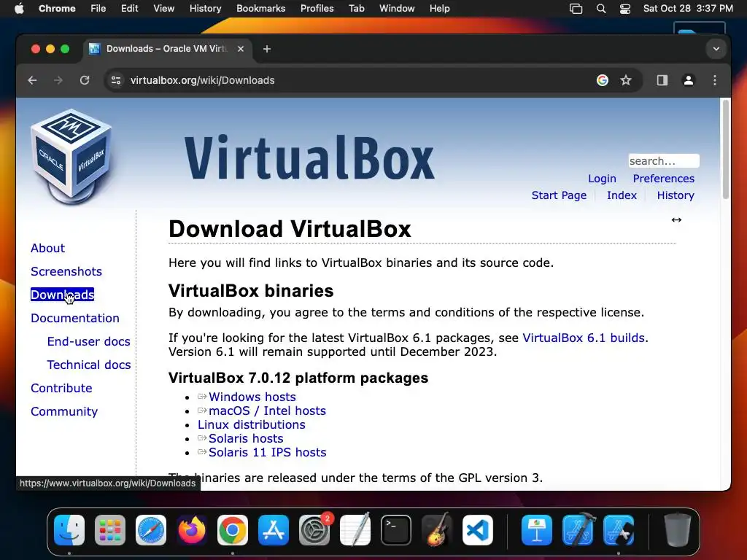Open Finder from the dock
Viewport: 747px width, 560px height.
69,530
